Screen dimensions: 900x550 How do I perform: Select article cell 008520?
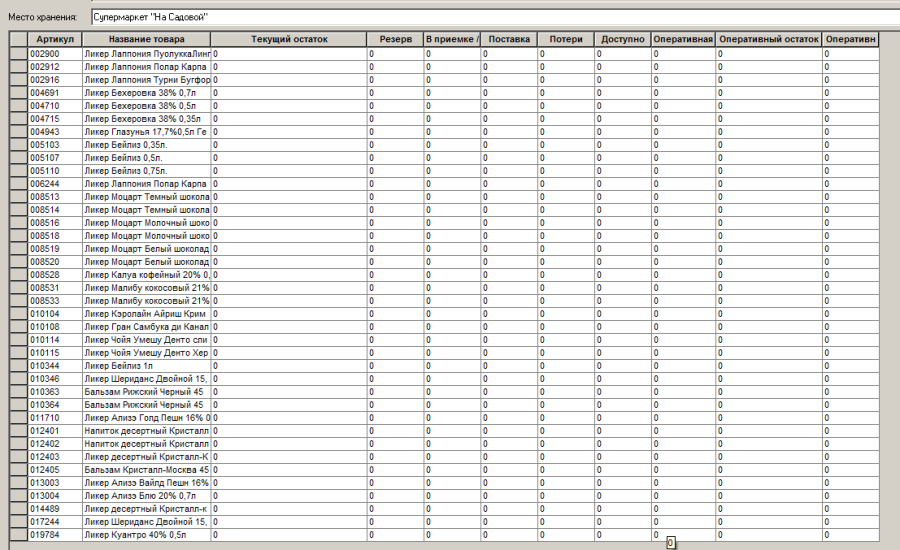click(x=55, y=262)
